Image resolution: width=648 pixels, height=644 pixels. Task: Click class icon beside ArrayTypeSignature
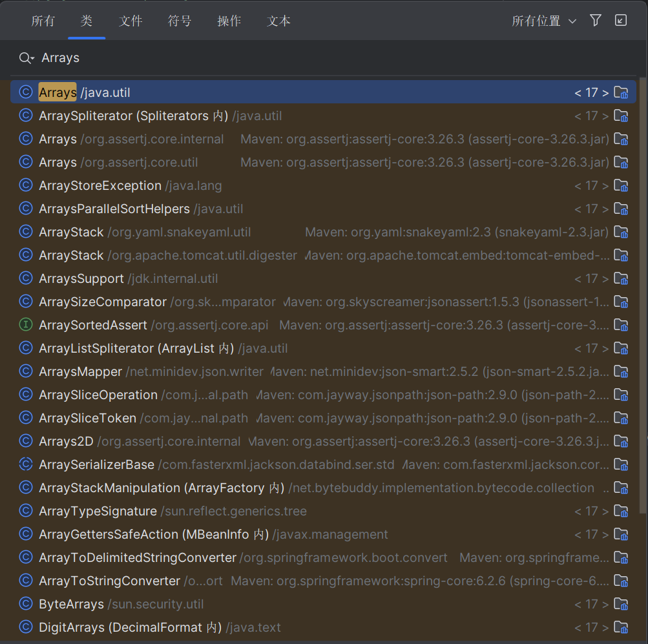tap(26, 511)
